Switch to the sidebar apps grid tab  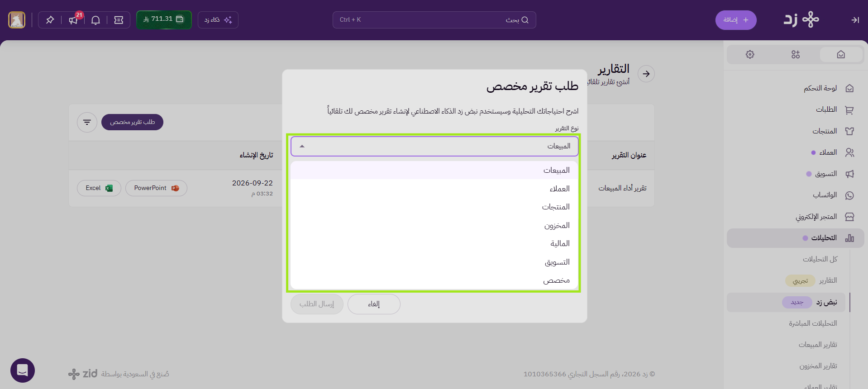click(796, 54)
